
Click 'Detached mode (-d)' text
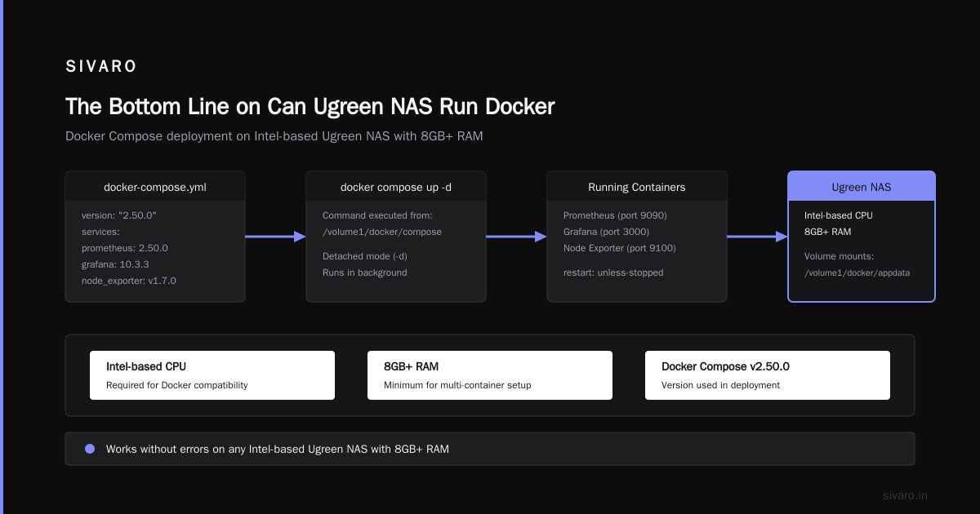(365, 256)
